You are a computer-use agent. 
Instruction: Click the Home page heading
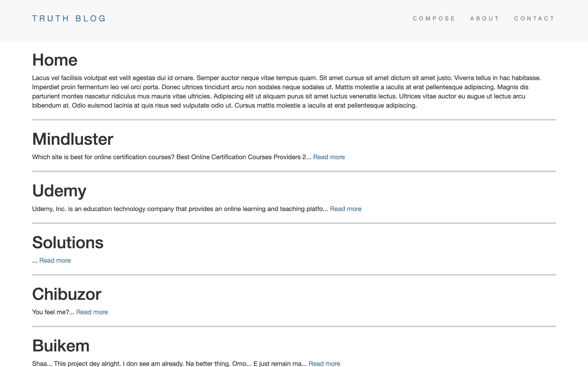(55, 60)
